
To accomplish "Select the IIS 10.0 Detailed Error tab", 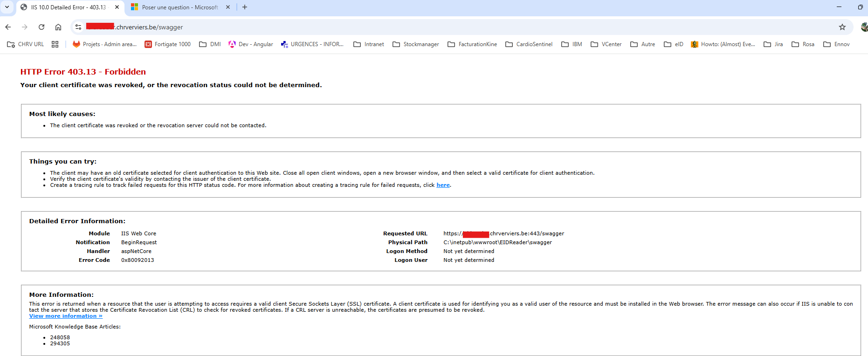I will [x=70, y=7].
